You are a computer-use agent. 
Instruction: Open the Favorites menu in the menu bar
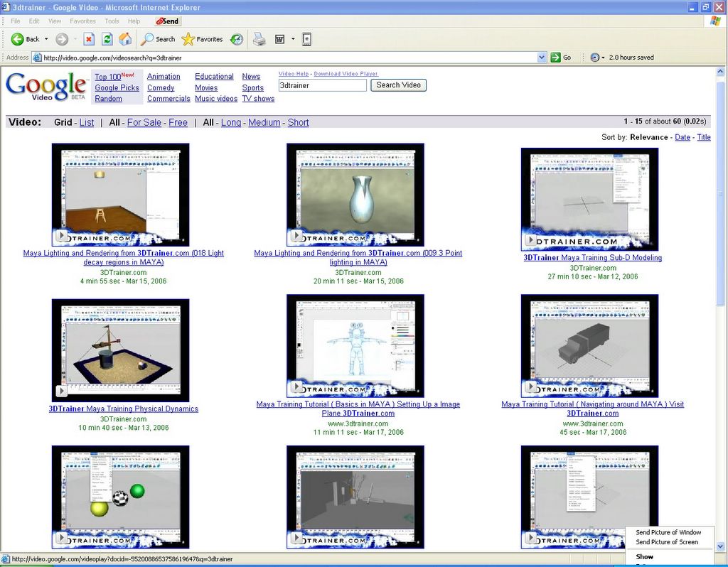pyautogui.click(x=82, y=21)
